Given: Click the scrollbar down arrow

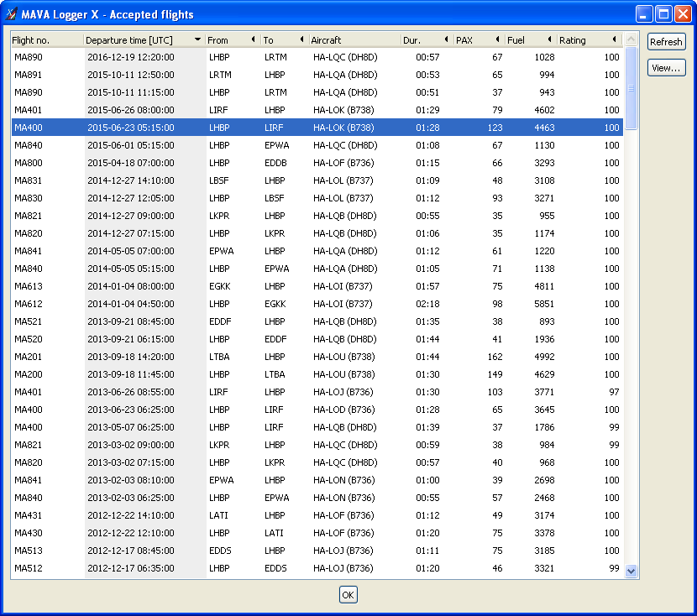Looking at the screenshot, I should pyautogui.click(x=631, y=572).
